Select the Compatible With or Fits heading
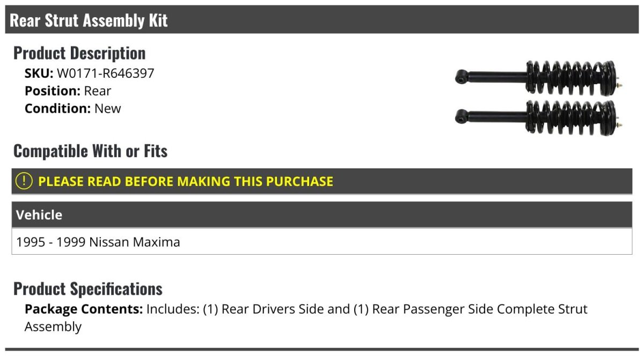The height and width of the screenshot is (356, 644). 90,151
